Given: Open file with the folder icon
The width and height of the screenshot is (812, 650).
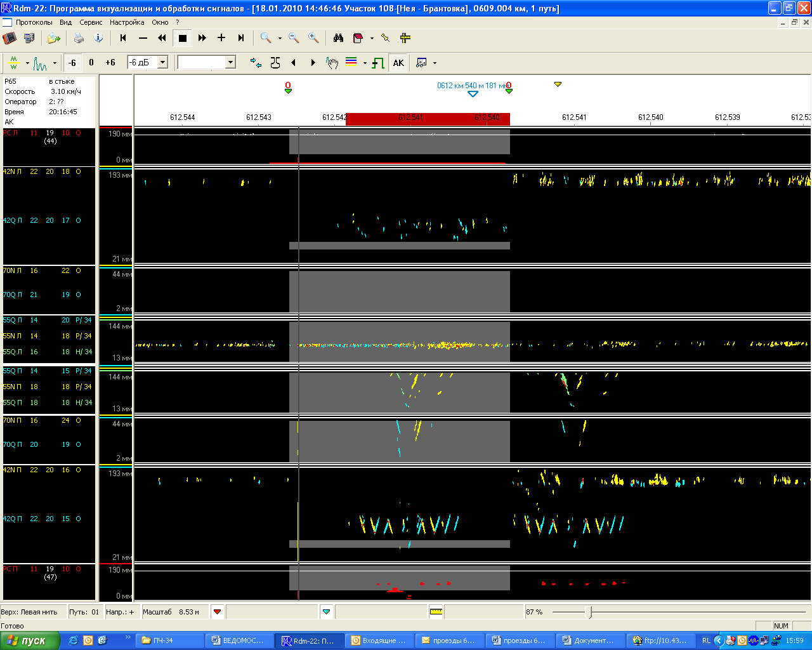Looking at the screenshot, I should 53,38.
